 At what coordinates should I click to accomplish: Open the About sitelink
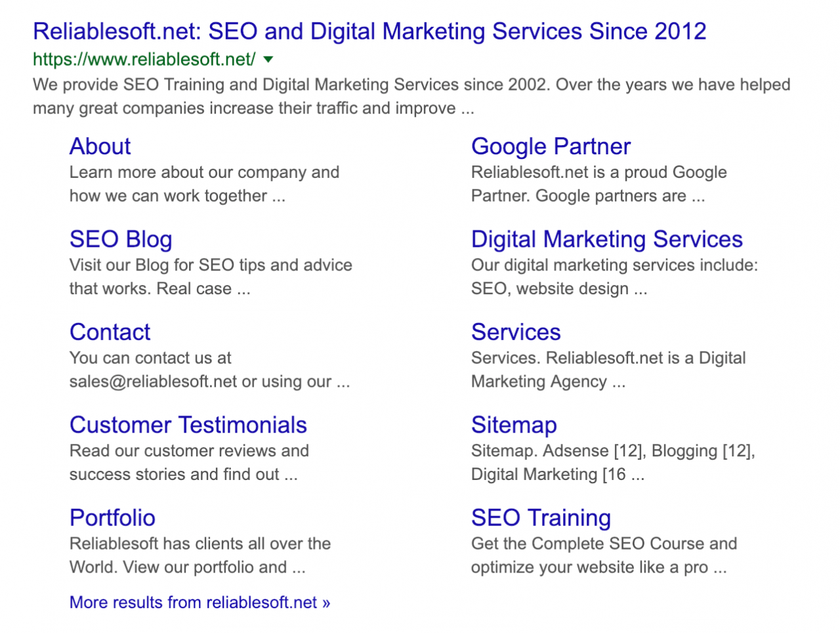coord(100,146)
